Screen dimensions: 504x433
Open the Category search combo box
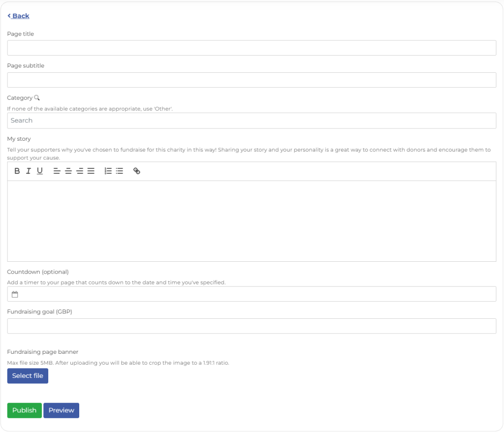[252, 120]
